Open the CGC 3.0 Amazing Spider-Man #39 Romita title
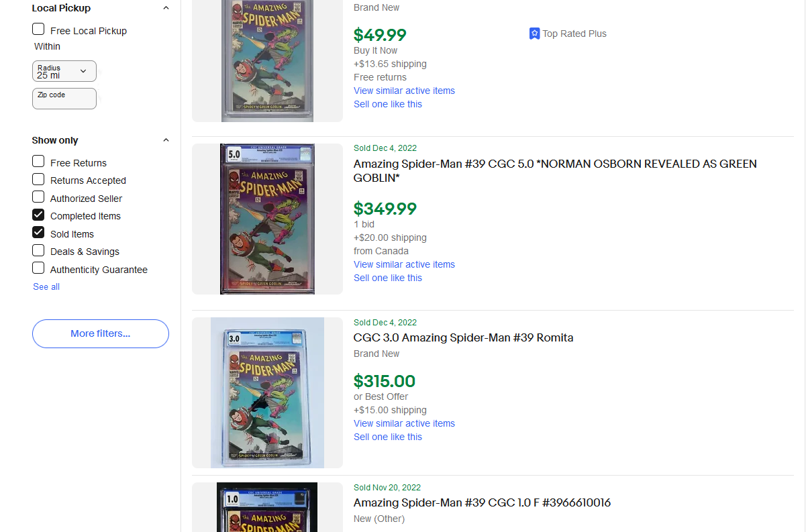This screenshot has width=806, height=532. click(x=463, y=337)
